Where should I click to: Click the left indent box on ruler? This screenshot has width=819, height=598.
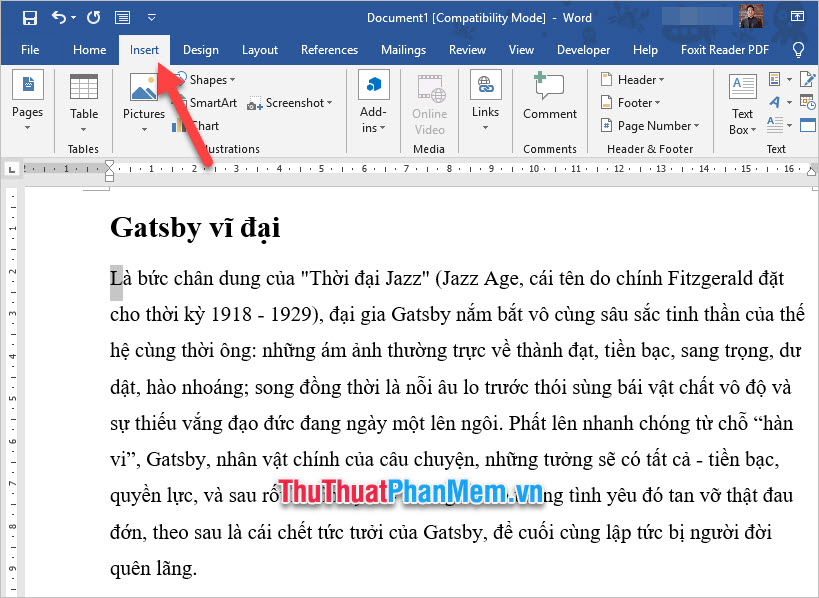tap(109, 178)
